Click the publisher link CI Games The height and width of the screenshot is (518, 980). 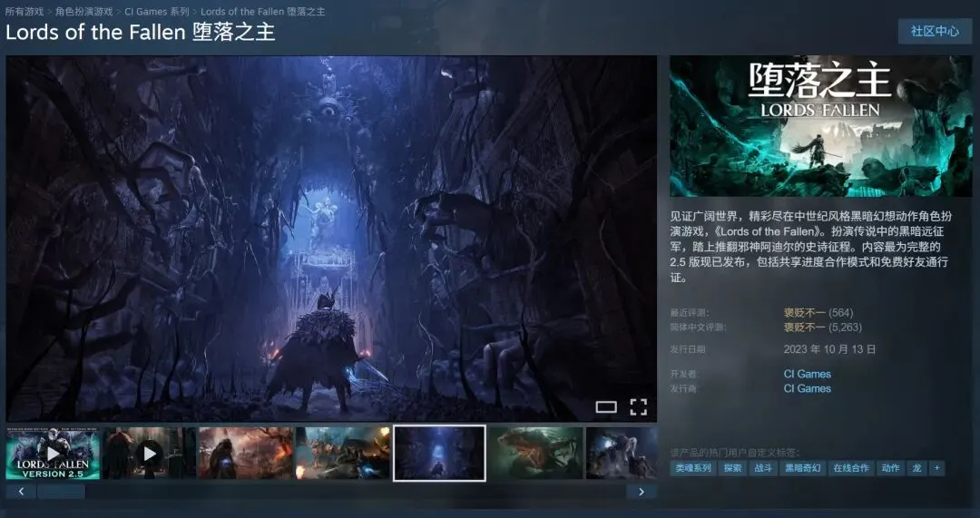[x=807, y=388]
